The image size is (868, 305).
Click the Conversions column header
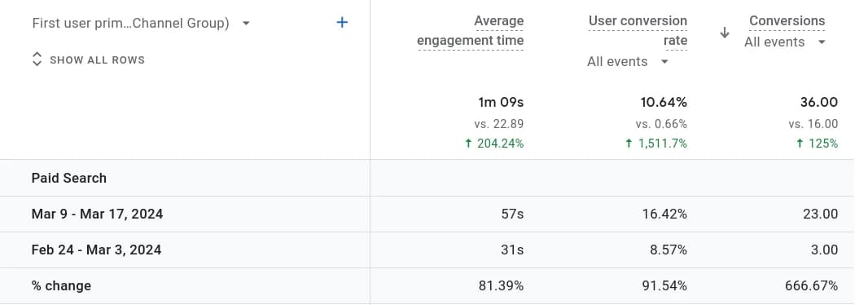[x=787, y=21]
